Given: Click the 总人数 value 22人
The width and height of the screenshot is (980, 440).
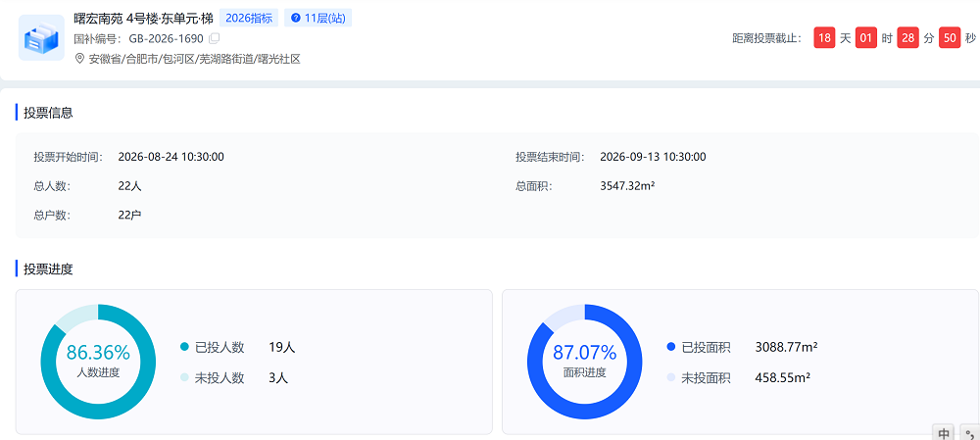Looking at the screenshot, I should point(129,186).
